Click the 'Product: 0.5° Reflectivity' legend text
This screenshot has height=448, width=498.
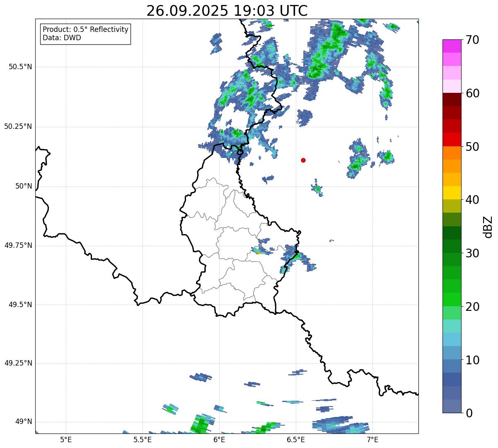[86, 30]
